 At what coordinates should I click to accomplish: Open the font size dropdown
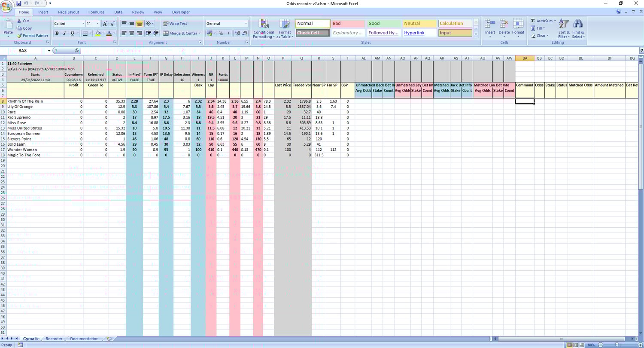98,24
